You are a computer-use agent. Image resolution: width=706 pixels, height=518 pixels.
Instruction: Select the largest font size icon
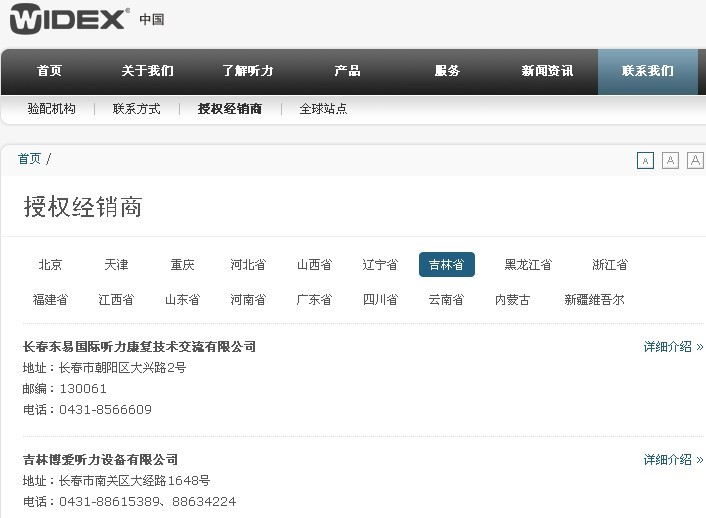point(695,160)
